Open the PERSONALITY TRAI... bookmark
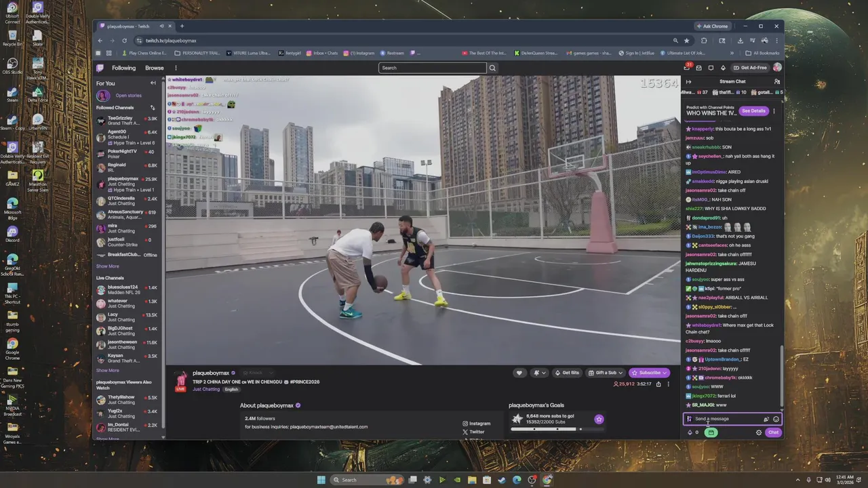Viewport: 868px width, 488px height. [197, 53]
